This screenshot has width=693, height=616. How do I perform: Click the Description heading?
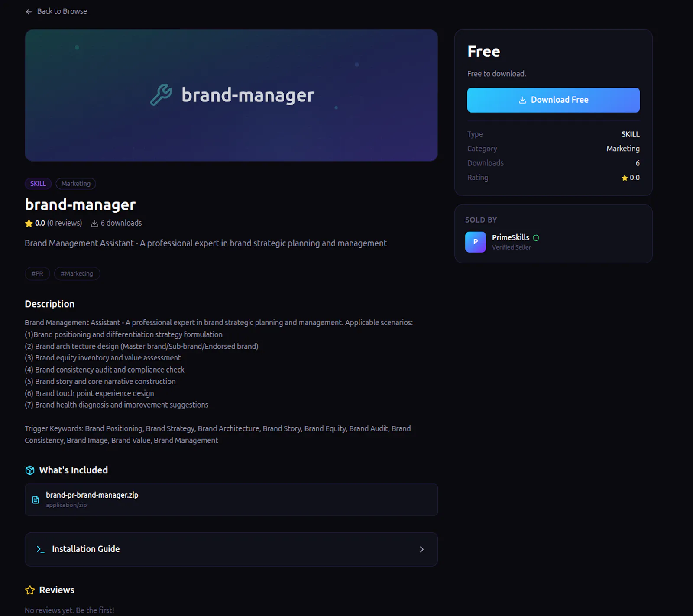50,304
